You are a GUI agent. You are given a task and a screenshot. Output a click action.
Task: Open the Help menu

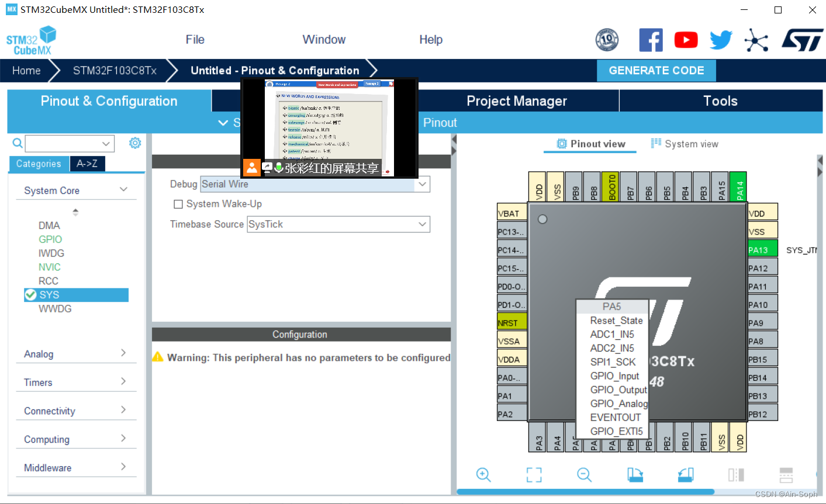click(x=431, y=40)
